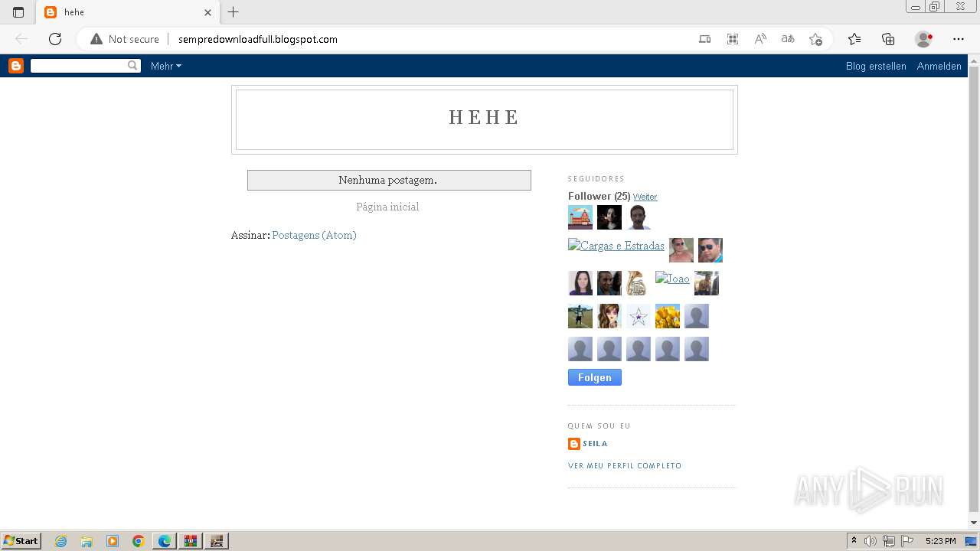Click the Folgen follow button
This screenshot has width=980, height=551.
(595, 377)
